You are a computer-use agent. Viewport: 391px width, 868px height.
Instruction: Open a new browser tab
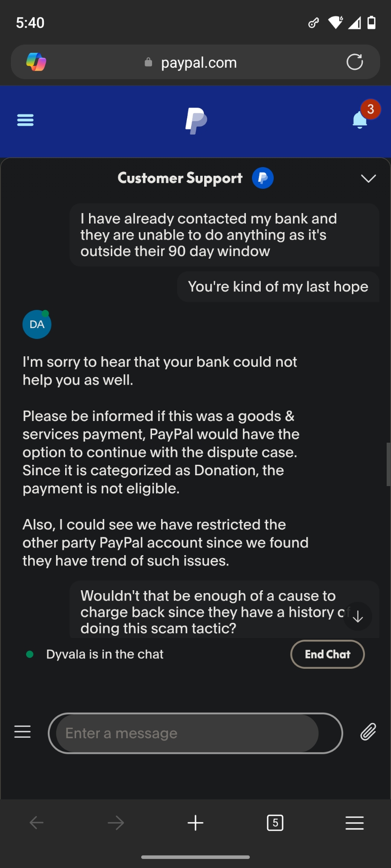195,822
